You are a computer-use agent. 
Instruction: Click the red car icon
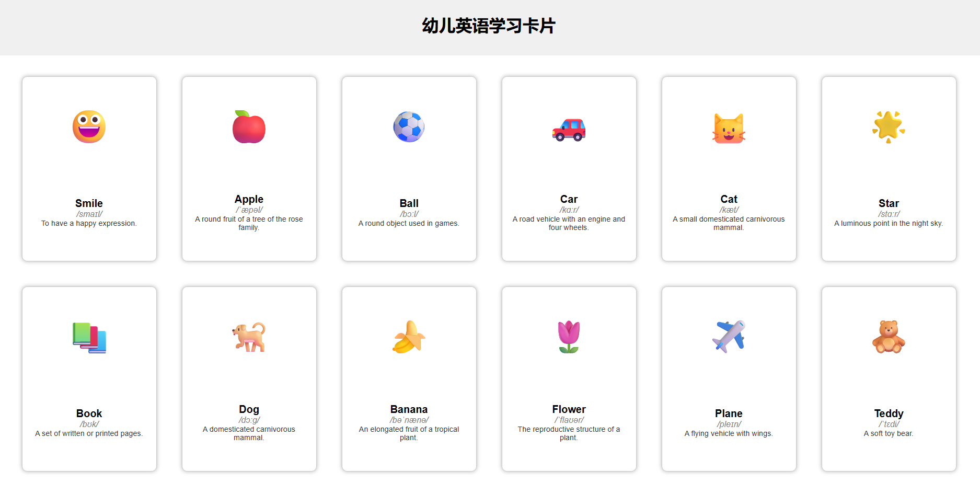[569, 130]
